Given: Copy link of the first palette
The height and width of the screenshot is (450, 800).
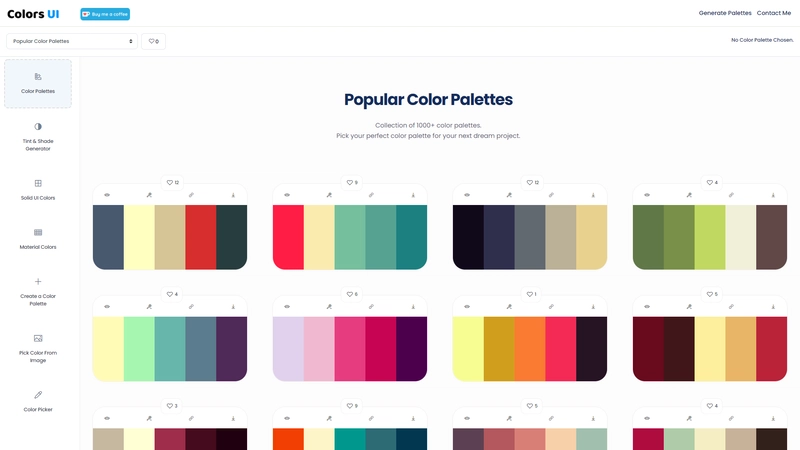Looking at the screenshot, I should click(x=191, y=195).
